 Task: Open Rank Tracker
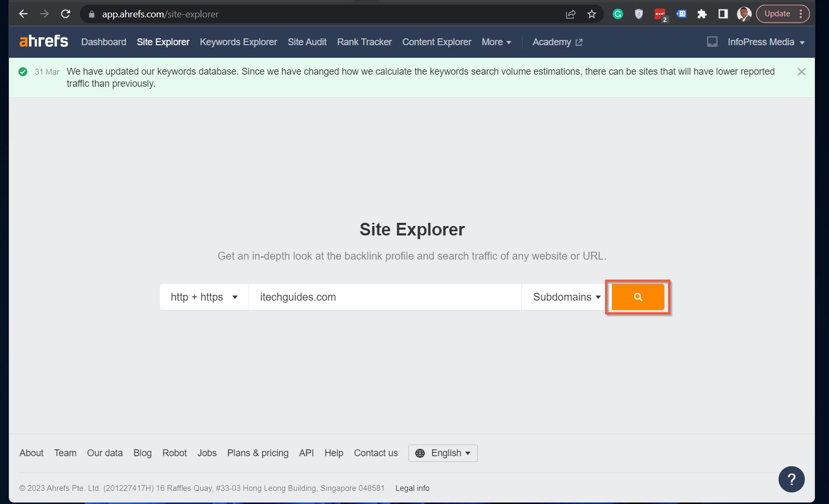coord(364,42)
